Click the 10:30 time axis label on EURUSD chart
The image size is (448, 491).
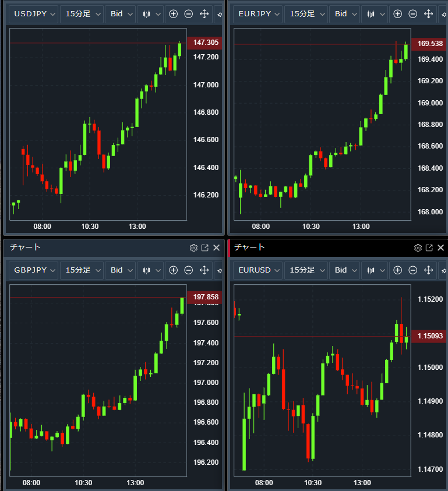(313, 483)
